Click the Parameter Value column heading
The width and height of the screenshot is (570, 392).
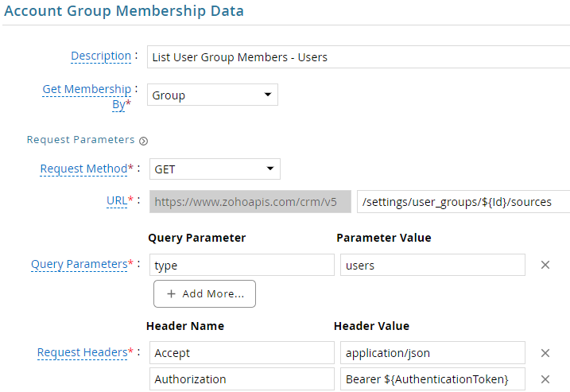384,238
